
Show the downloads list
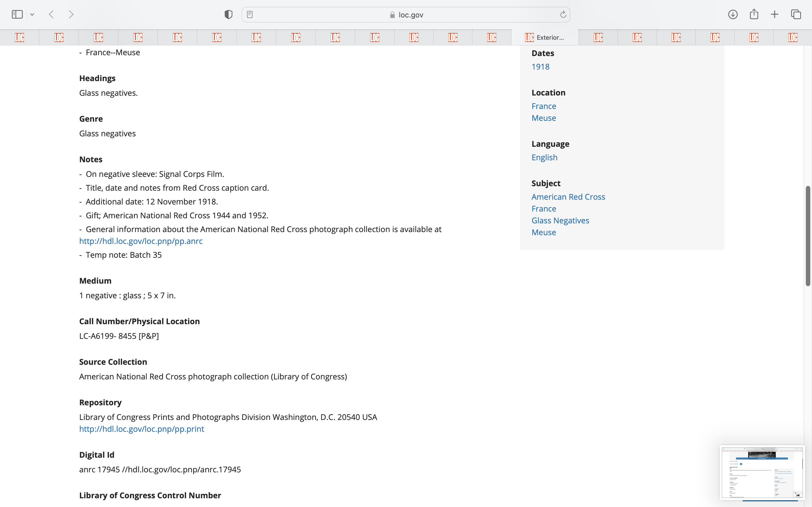point(733,14)
